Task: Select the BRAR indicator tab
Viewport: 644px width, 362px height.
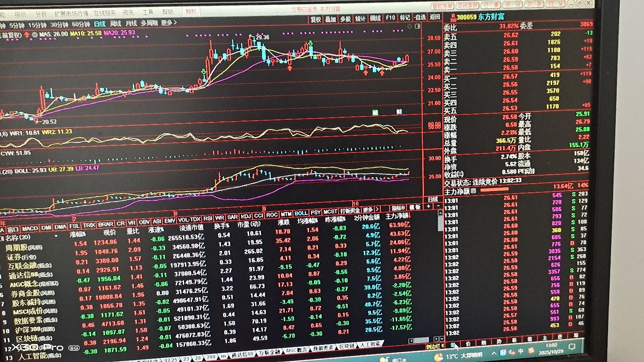Action: coord(106,225)
